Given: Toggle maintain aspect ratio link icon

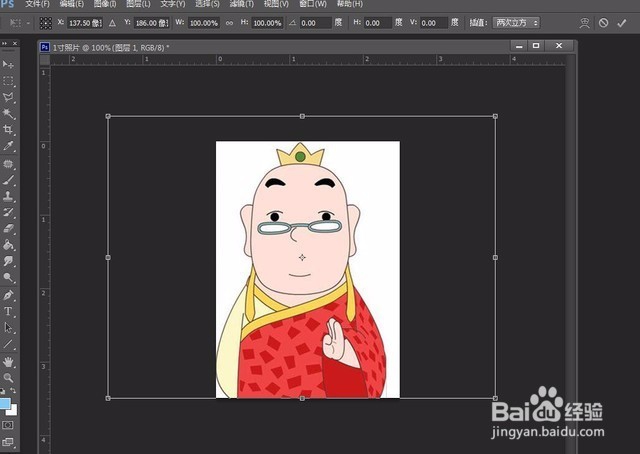Looking at the screenshot, I should [229, 23].
